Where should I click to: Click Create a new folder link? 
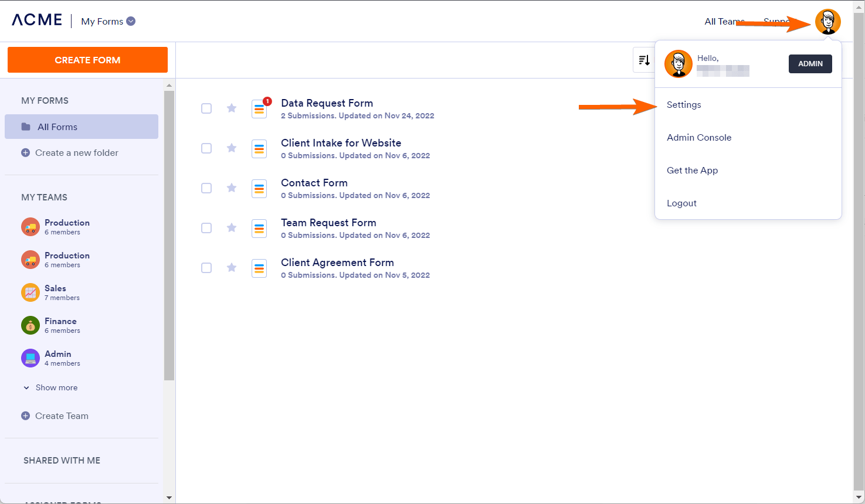click(x=76, y=153)
